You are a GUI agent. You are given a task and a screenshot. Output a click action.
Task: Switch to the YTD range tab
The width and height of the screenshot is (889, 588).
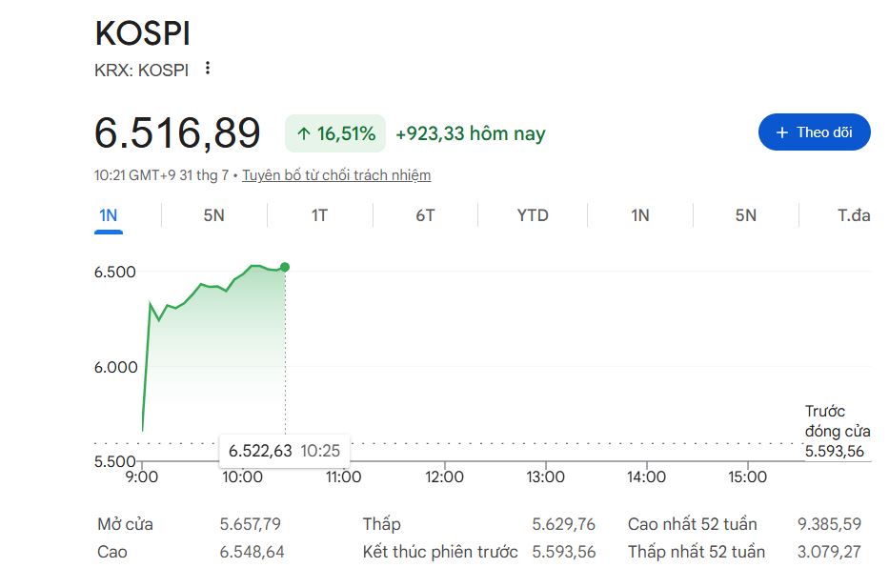tap(533, 215)
